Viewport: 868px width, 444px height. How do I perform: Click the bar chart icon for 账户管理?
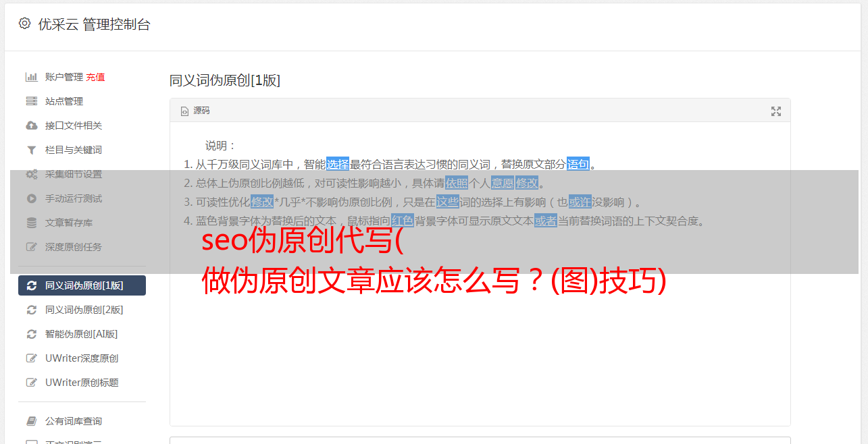point(32,77)
